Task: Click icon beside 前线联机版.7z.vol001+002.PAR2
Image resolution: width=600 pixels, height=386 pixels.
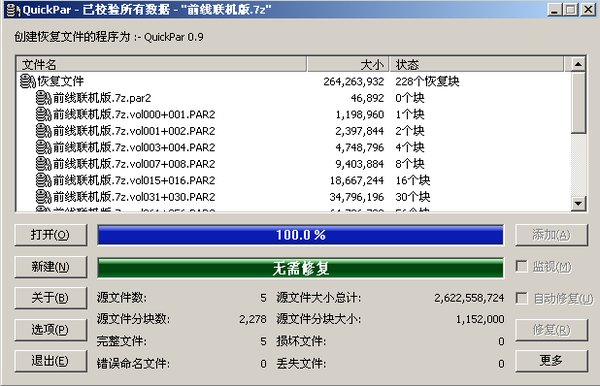Action: click(x=43, y=131)
